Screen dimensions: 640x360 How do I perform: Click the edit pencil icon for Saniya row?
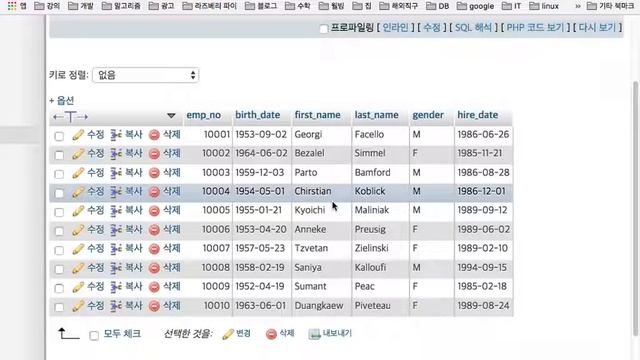click(x=78, y=268)
